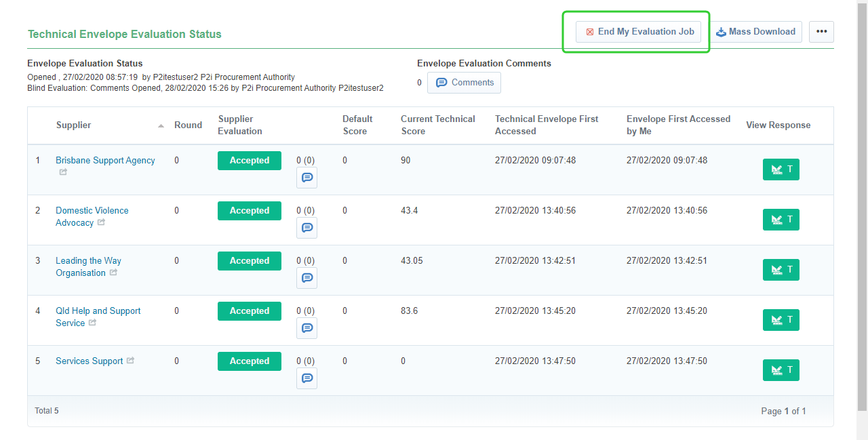Image resolution: width=868 pixels, height=440 pixels.
Task: View technical response for Brisbane Support Agency
Action: coord(781,169)
